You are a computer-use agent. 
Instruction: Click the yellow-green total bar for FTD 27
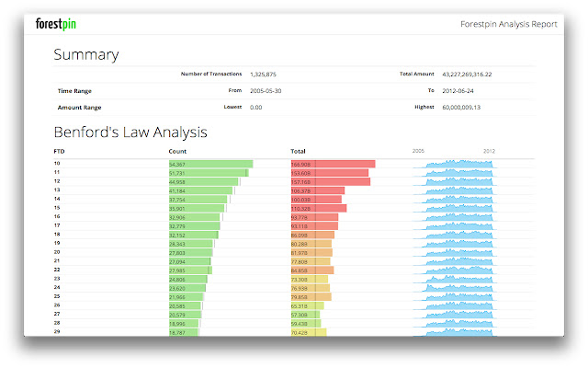(305, 315)
